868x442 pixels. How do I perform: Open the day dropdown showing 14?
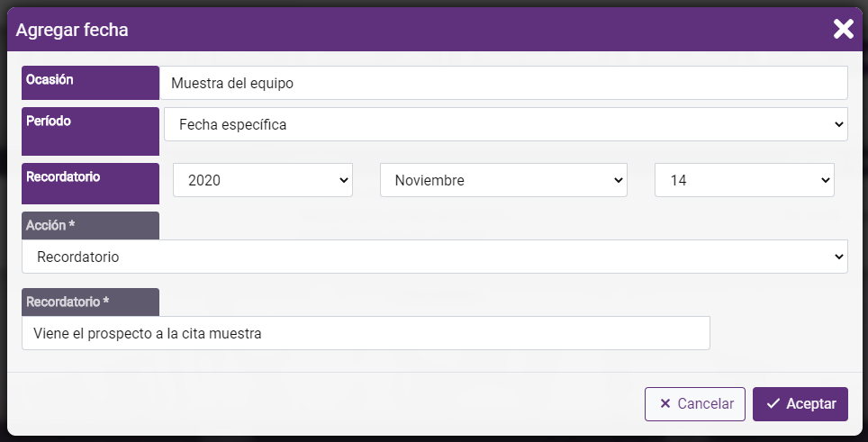coord(744,180)
